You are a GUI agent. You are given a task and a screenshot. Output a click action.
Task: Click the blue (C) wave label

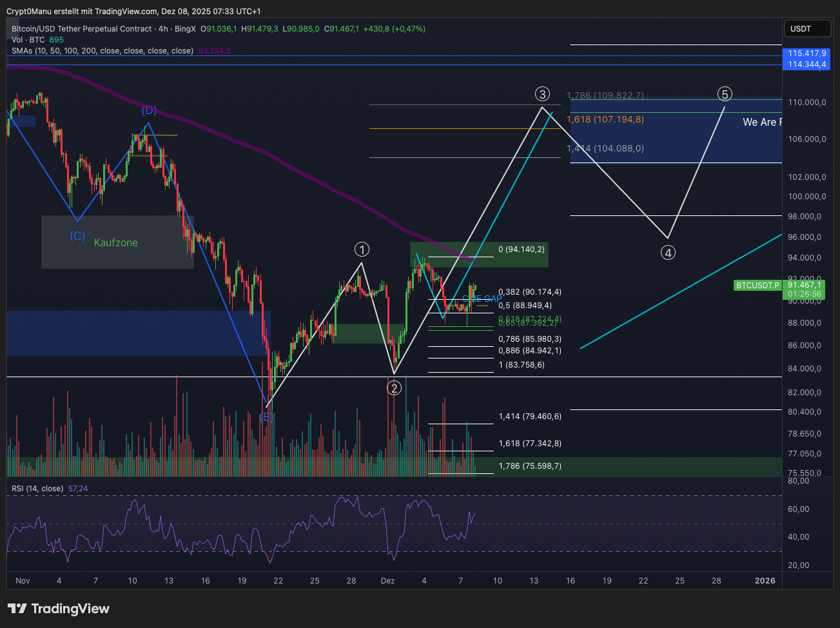[x=77, y=236]
